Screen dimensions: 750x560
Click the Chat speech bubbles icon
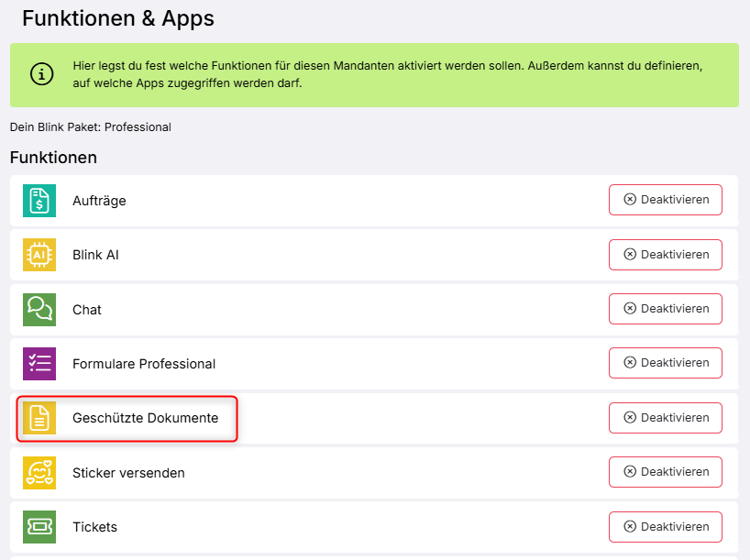[39, 310]
